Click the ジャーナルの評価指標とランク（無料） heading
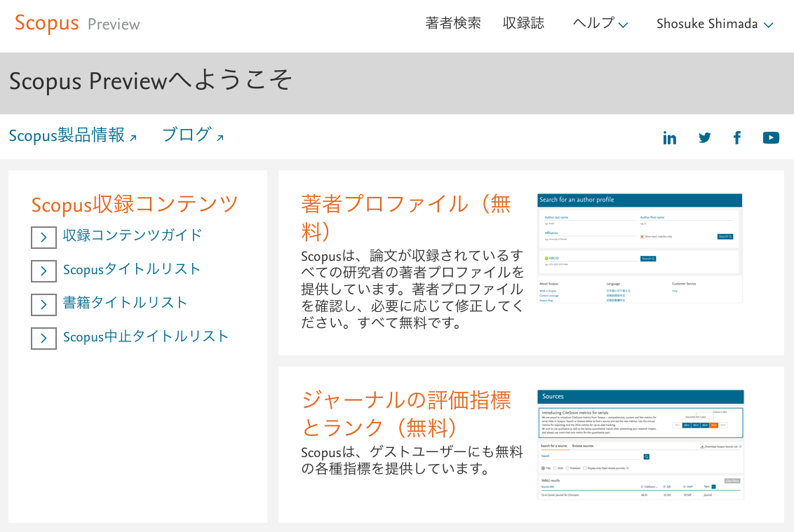This screenshot has height=532, width=794. tap(406, 414)
